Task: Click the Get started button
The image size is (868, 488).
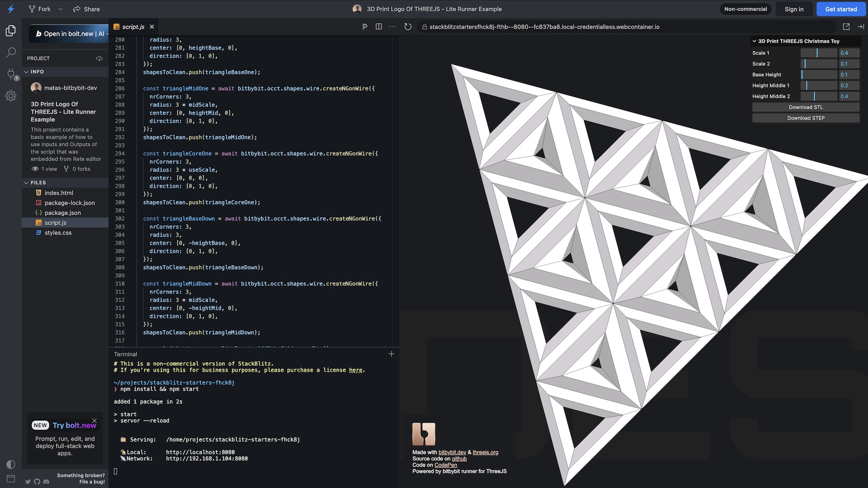Action: pos(841,9)
